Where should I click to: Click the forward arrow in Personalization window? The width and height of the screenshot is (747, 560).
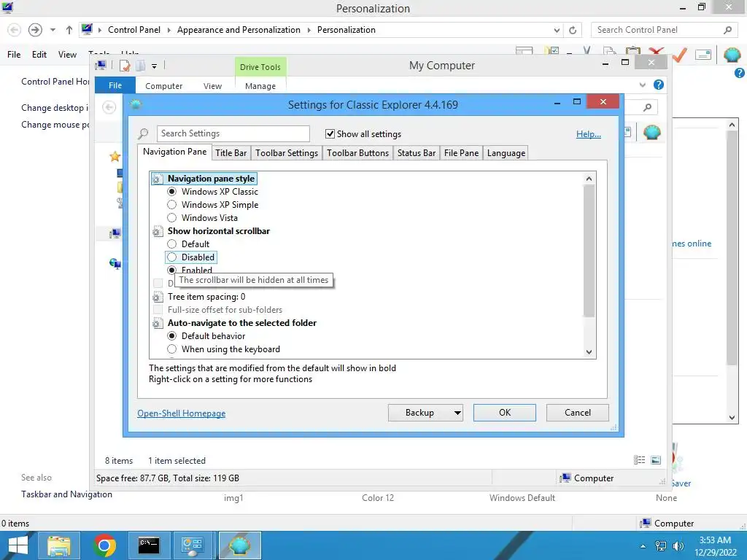pyautogui.click(x=35, y=30)
